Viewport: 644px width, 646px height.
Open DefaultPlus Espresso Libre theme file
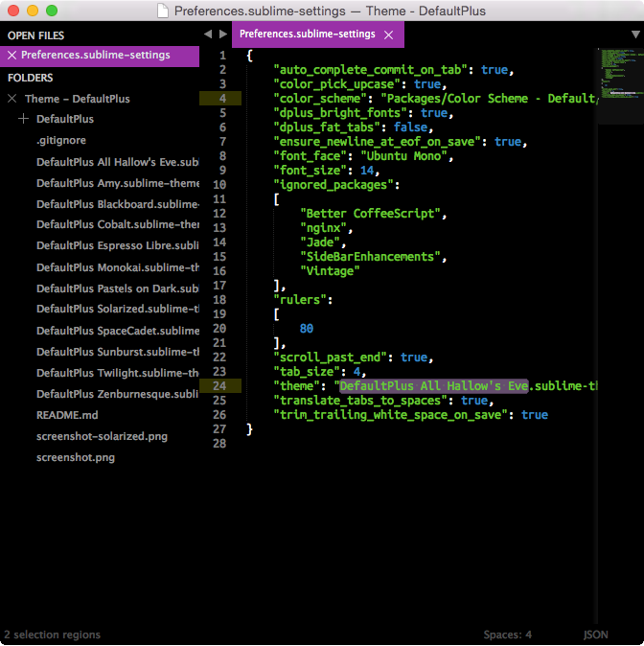pos(118,245)
